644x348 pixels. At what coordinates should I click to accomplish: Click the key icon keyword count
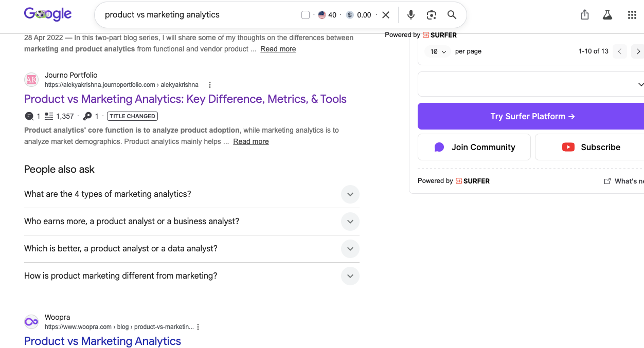point(87,116)
